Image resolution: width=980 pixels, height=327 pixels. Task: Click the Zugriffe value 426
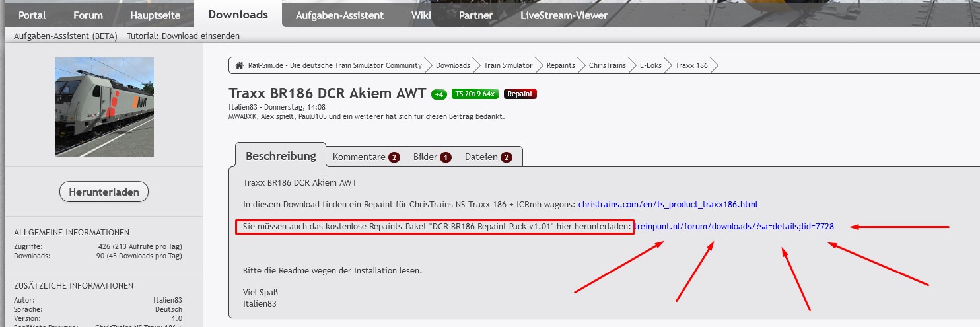pos(139,246)
